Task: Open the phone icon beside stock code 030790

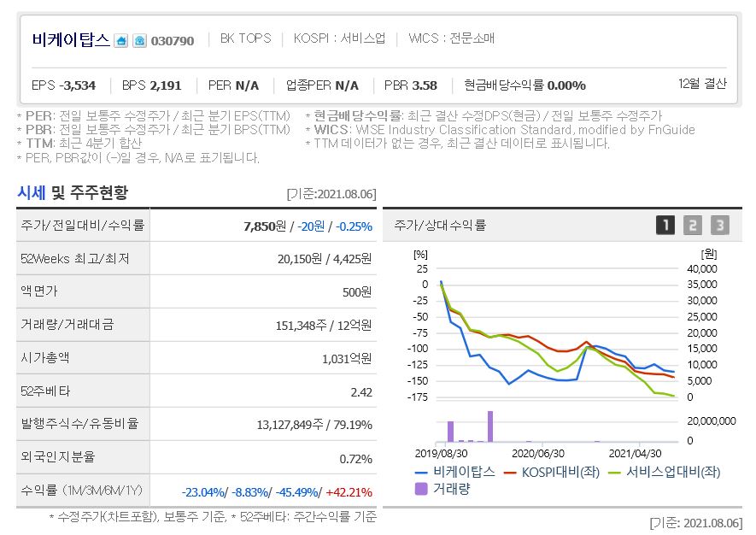Action: 139,40
